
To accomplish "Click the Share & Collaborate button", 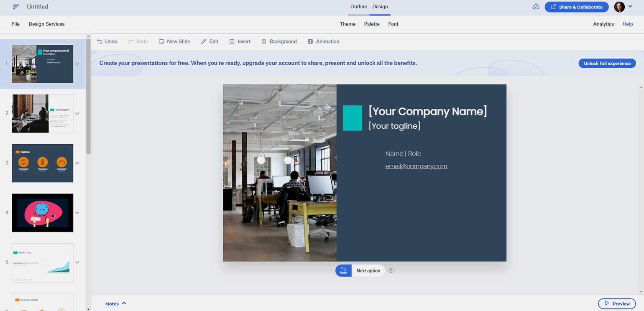I will 576,7.
